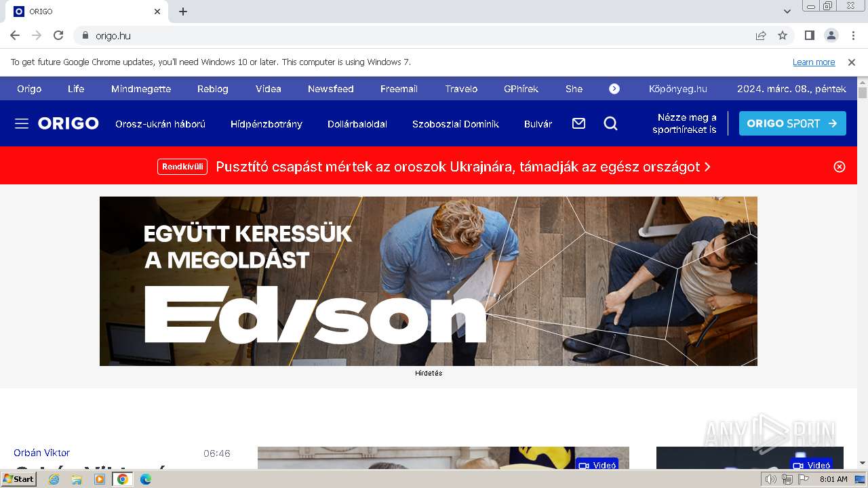Select the Szoboszlai Dominik topic
This screenshot has width=868, height=488.
[456, 124]
